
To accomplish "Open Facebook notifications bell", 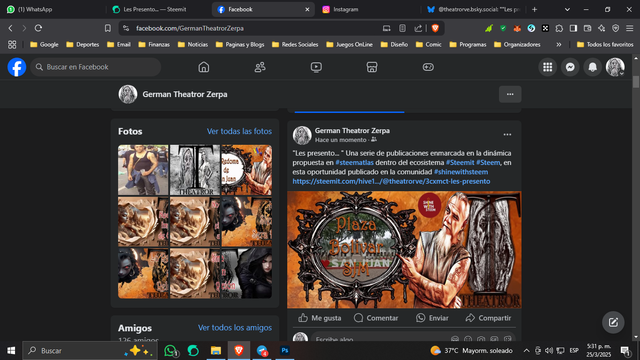I will point(592,67).
